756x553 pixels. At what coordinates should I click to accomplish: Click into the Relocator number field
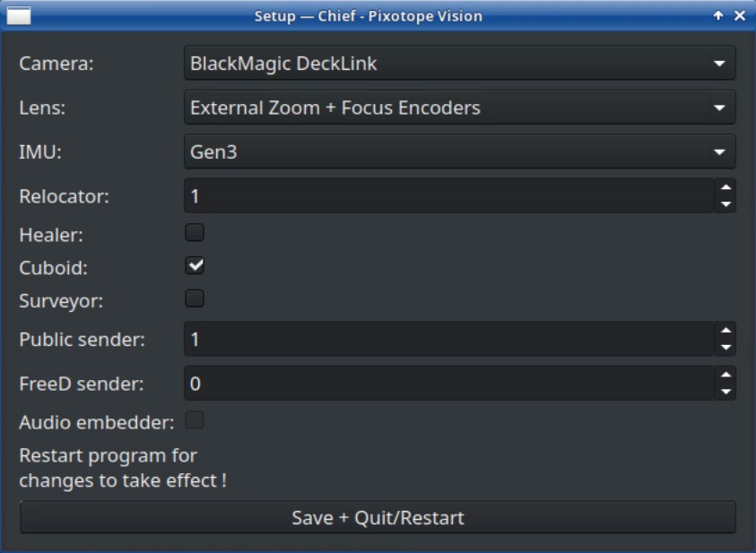(448, 195)
